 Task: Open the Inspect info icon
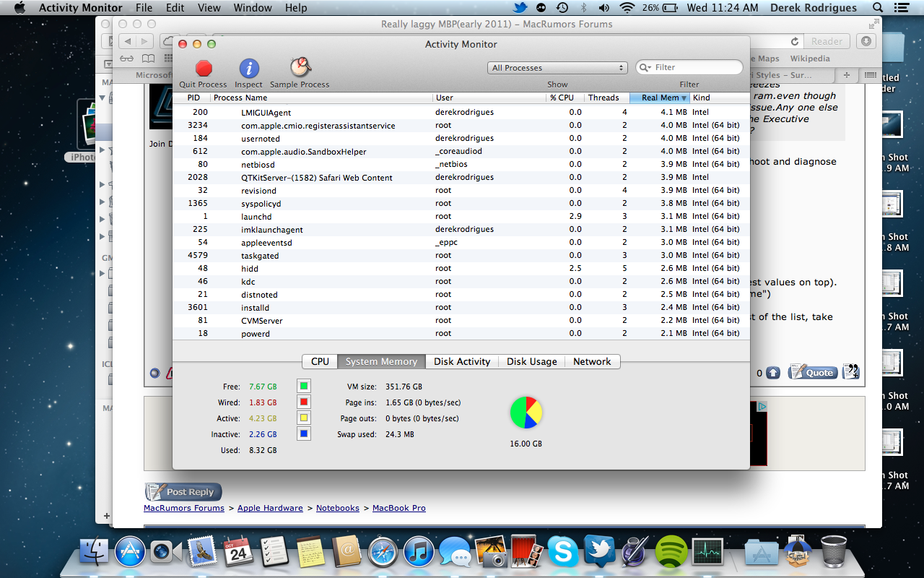[x=249, y=68]
